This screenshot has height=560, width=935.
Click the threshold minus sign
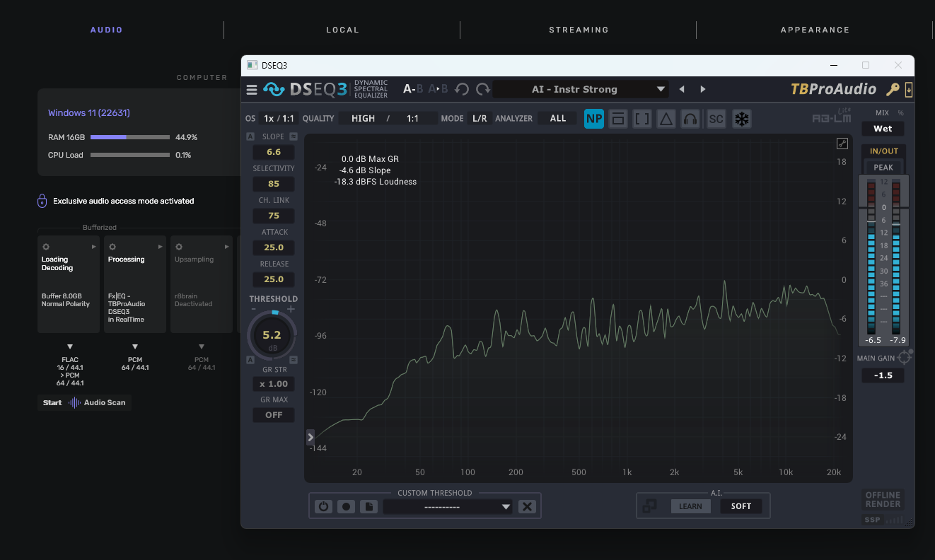click(x=254, y=310)
